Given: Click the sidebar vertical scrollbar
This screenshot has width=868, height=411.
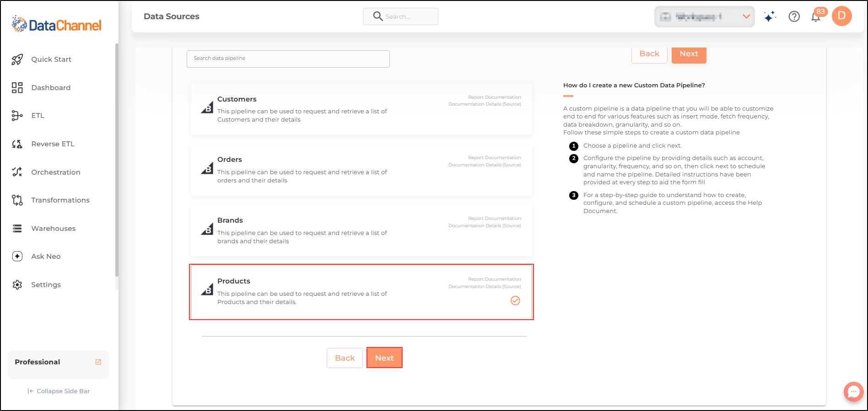Looking at the screenshot, I should [117, 160].
